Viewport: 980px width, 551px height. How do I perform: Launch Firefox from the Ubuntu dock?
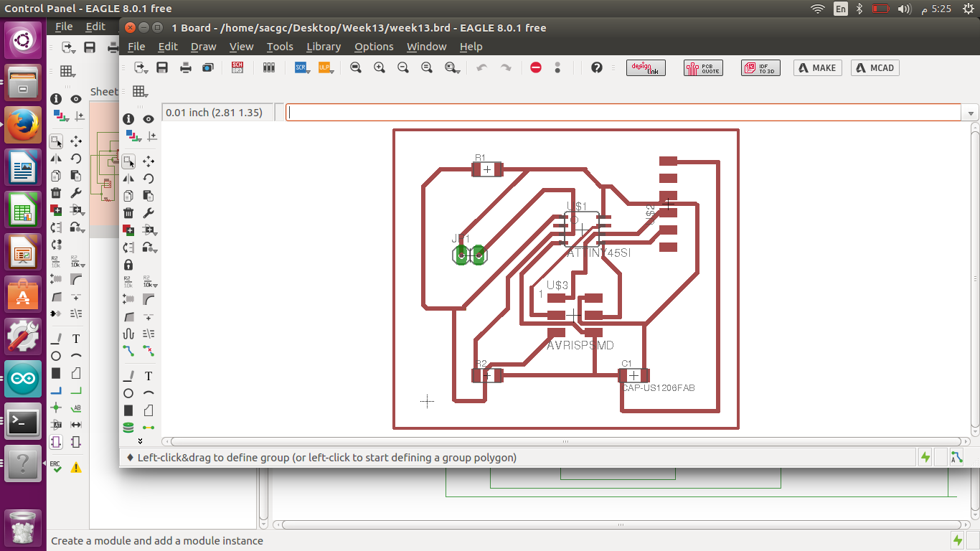click(23, 126)
